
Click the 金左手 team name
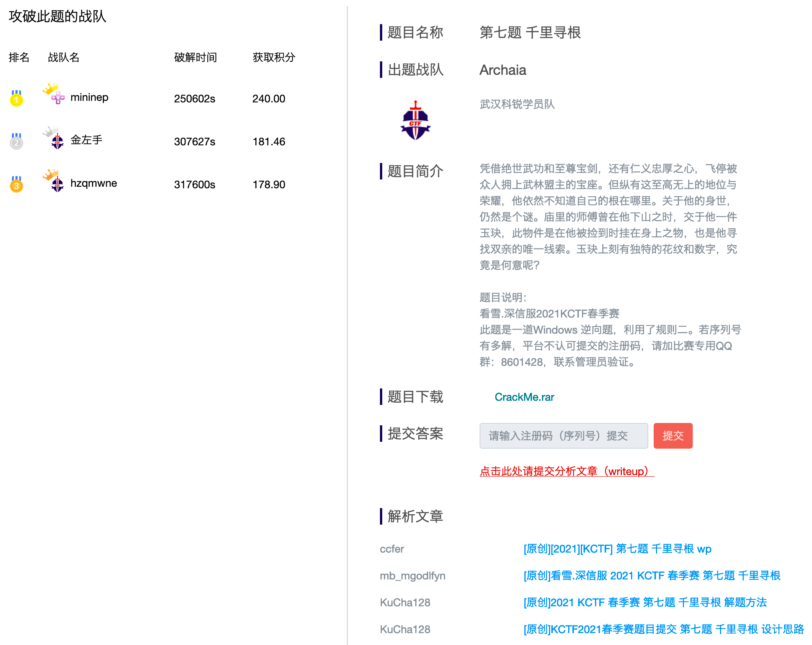click(x=86, y=140)
